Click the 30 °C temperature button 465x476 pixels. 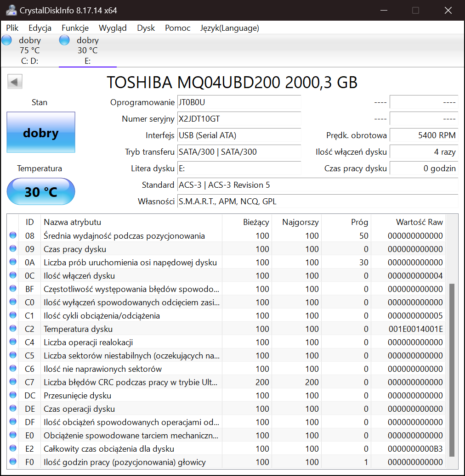41,191
